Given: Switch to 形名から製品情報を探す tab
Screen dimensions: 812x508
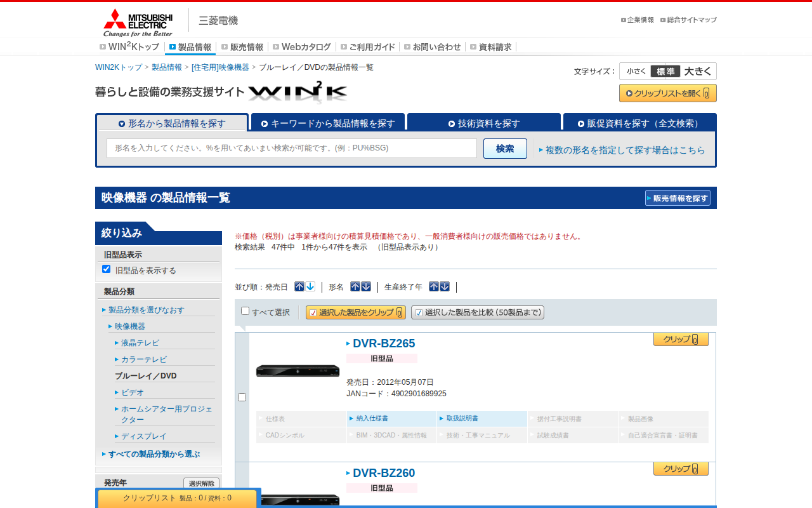Looking at the screenshot, I should 172,123.
